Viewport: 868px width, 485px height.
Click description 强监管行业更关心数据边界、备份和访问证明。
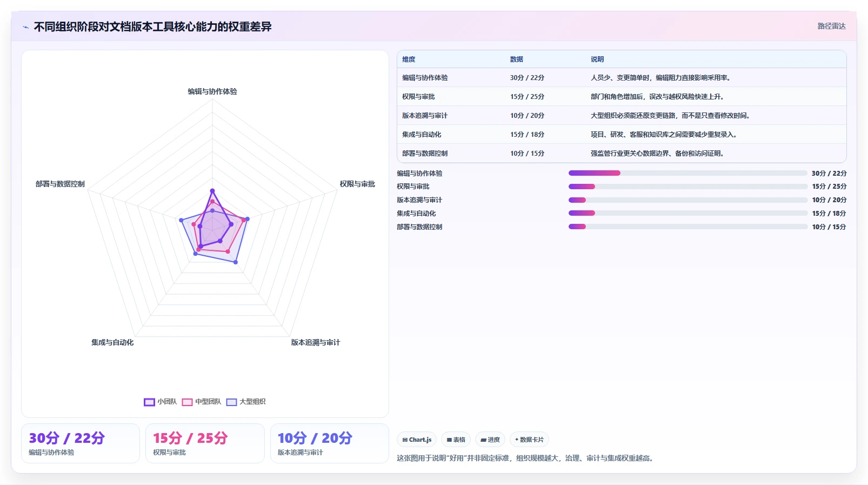click(x=658, y=154)
